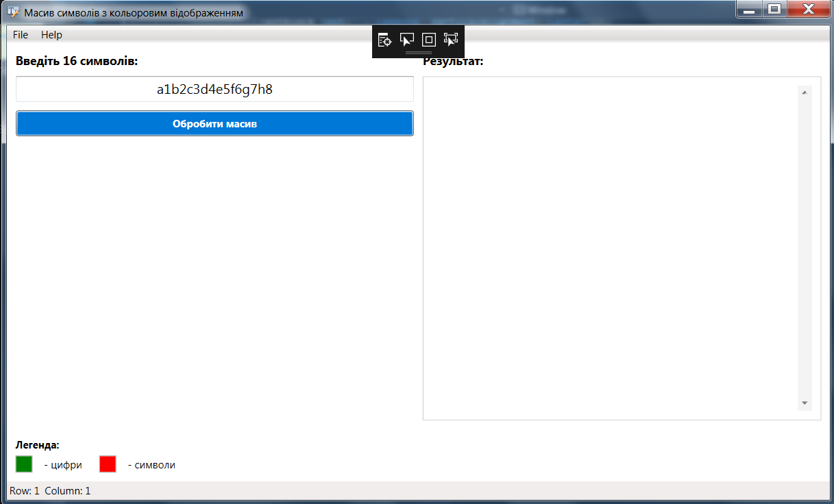
Task: Minimize the application window
Action: 749,10
